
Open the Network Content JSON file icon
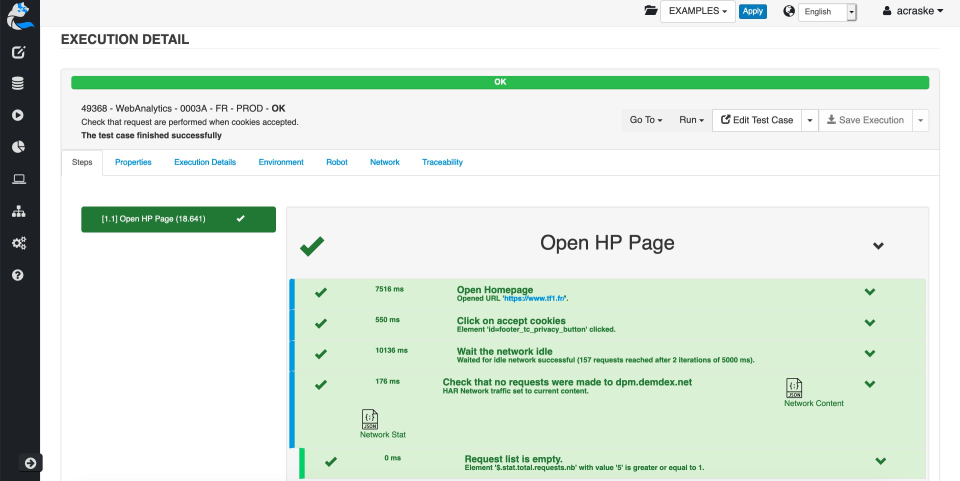[793, 388]
